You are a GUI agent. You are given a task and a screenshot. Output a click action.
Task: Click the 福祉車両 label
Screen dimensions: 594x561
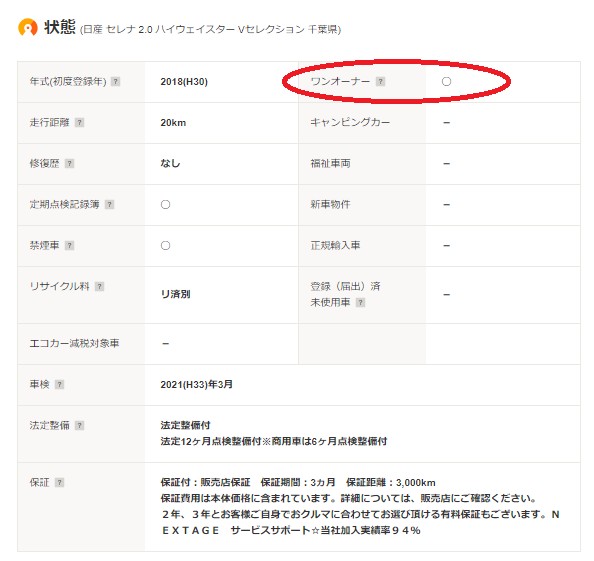point(330,164)
